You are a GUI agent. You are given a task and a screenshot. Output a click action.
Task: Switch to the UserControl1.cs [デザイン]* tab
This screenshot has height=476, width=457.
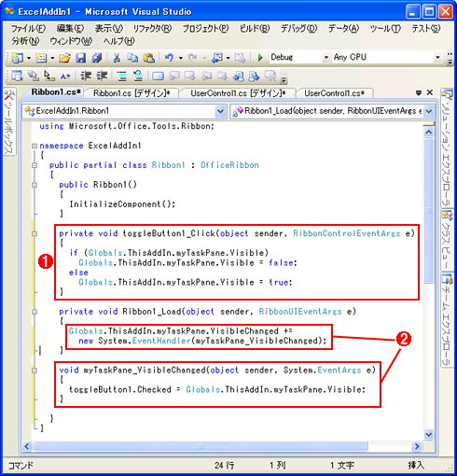(x=238, y=93)
